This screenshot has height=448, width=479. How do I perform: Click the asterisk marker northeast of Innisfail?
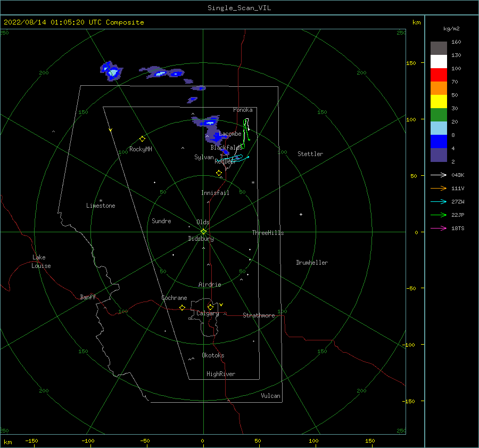(253, 183)
